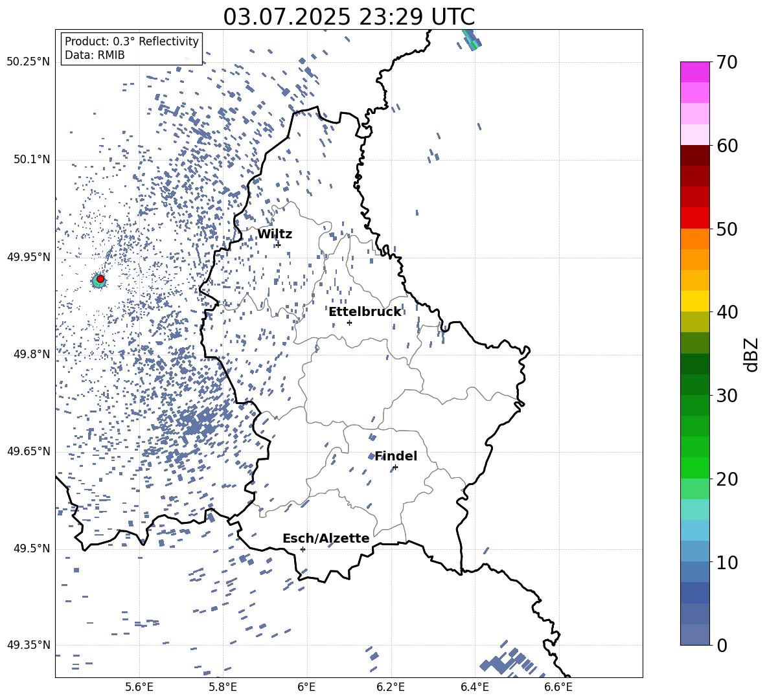
Task: Click the 6.4°E longitude label
Action: click(x=474, y=687)
